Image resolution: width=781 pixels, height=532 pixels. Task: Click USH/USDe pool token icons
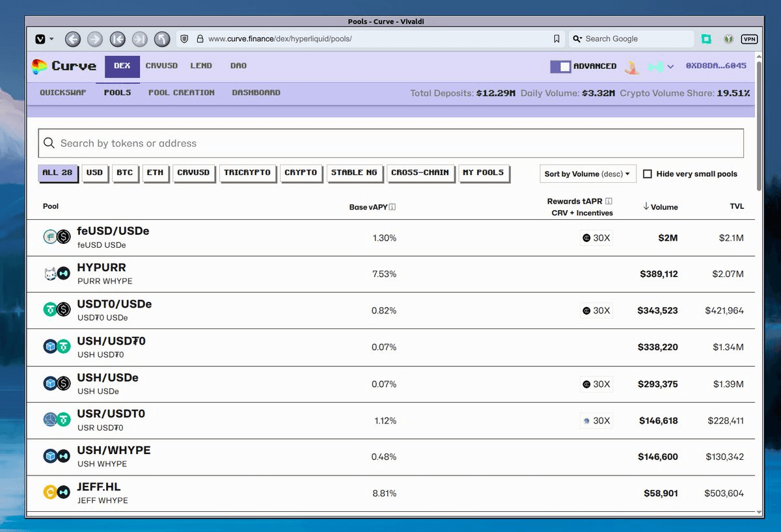pos(57,384)
